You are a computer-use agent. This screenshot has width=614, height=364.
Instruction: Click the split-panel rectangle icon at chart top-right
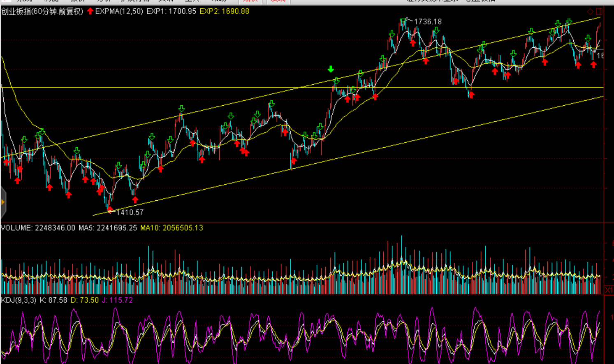(x=599, y=12)
